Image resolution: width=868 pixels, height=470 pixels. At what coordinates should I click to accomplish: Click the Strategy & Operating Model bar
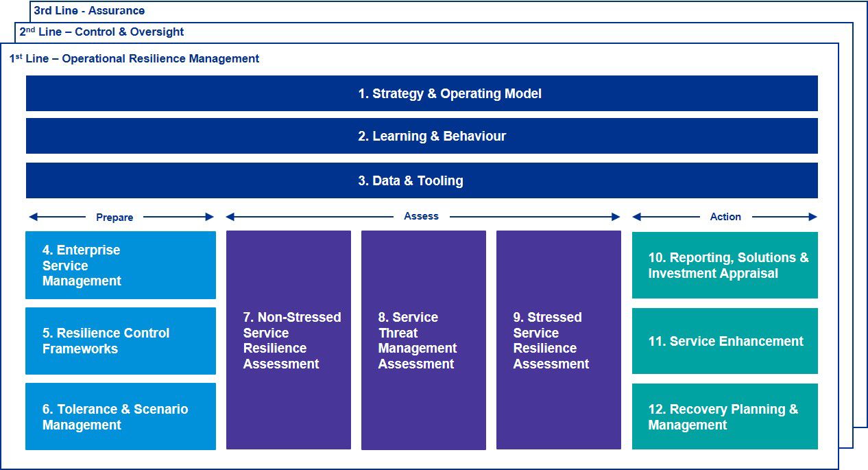coord(422,93)
